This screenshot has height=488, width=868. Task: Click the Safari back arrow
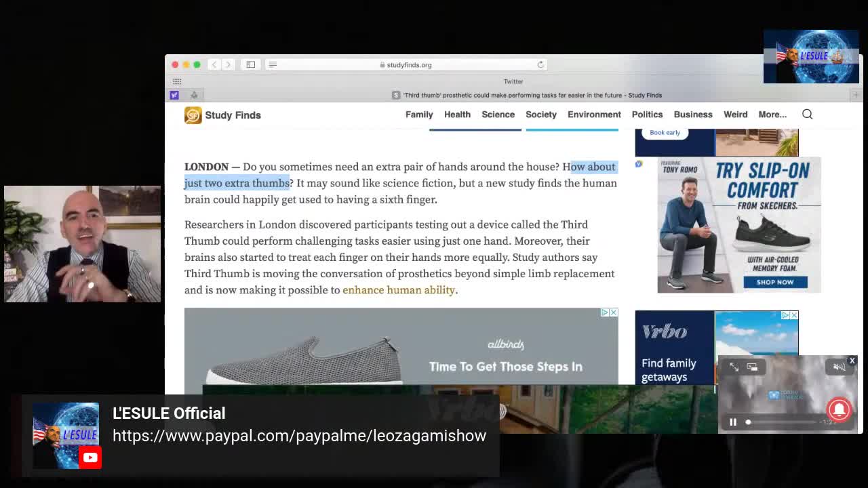[x=214, y=64]
